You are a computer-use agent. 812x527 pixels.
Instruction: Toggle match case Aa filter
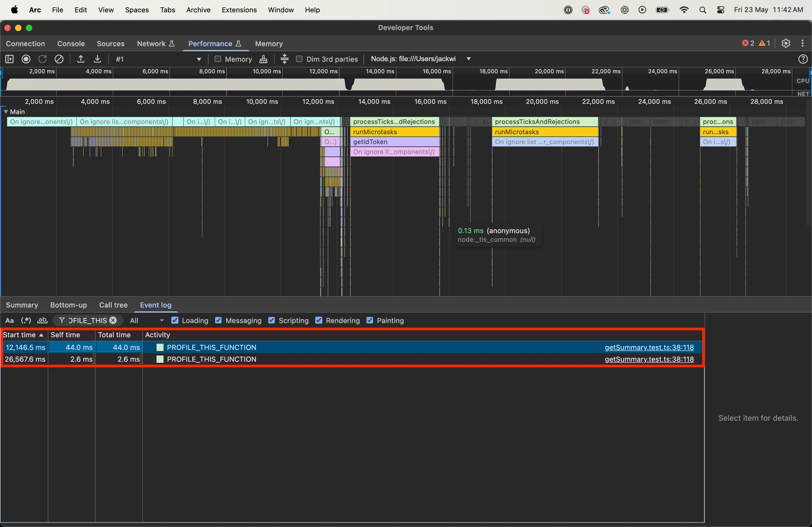click(10, 320)
